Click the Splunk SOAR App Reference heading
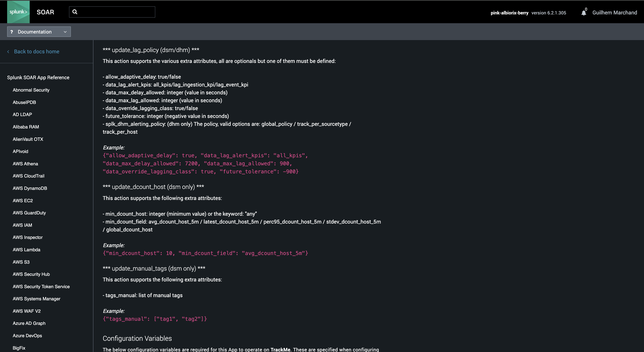 (38, 77)
